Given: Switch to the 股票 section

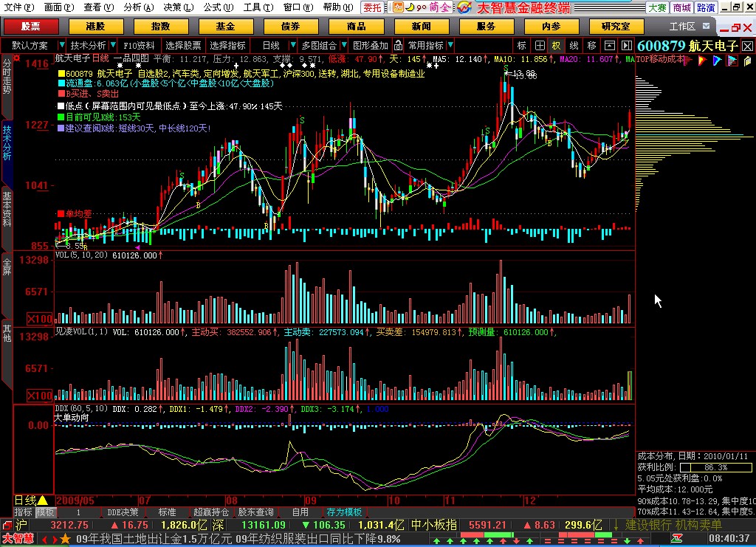Looking at the screenshot, I should pyautogui.click(x=31, y=27).
